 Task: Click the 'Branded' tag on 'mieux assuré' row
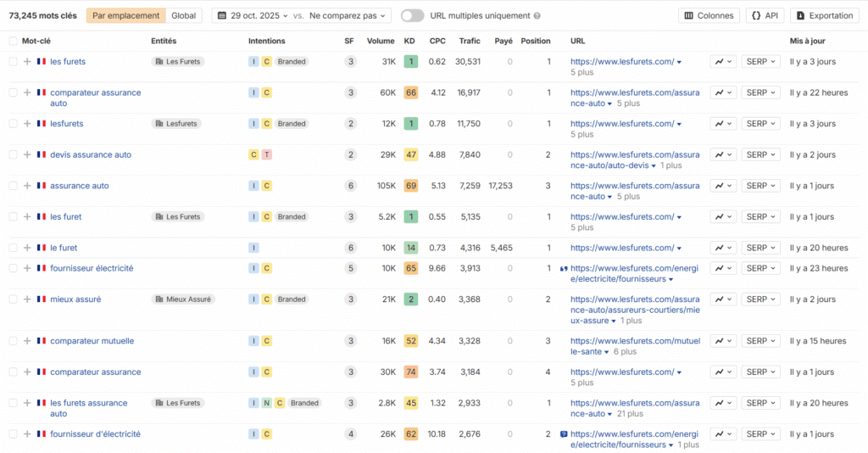click(x=292, y=299)
